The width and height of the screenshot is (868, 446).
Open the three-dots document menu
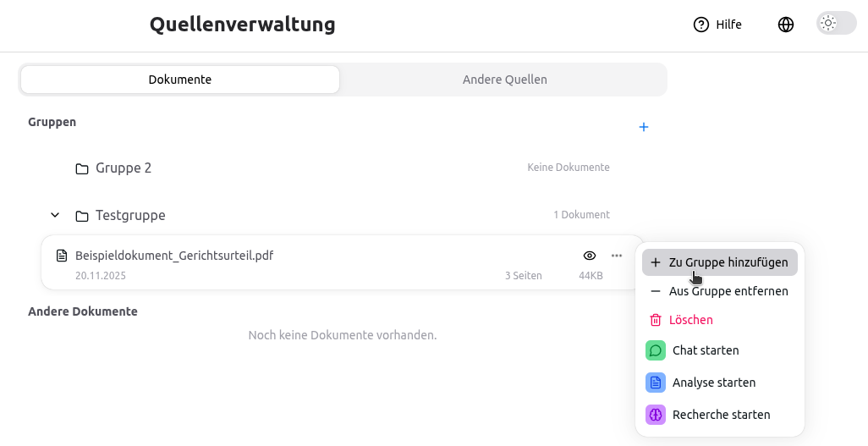[x=617, y=256]
